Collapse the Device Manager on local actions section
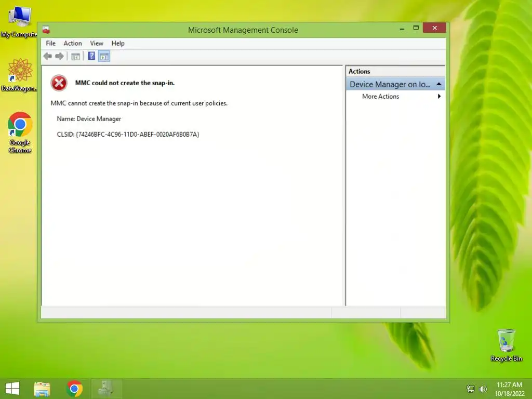The image size is (532, 399). tap(438, 84)
